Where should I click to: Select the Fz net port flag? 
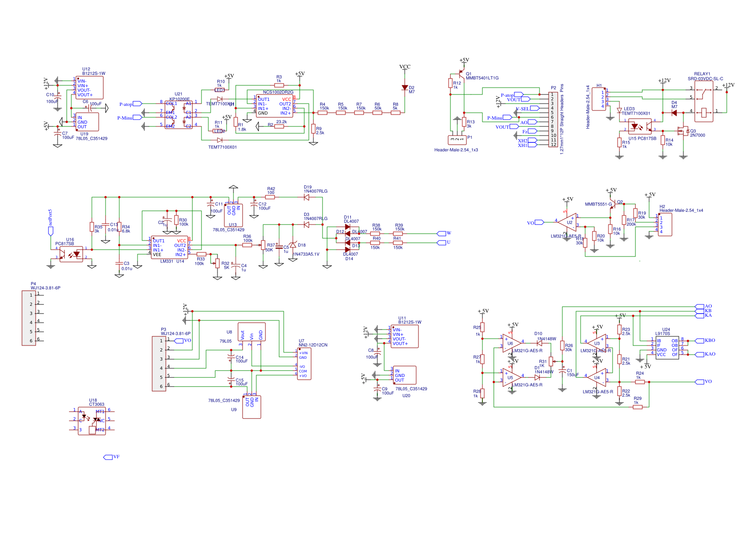tap(533, 131)
